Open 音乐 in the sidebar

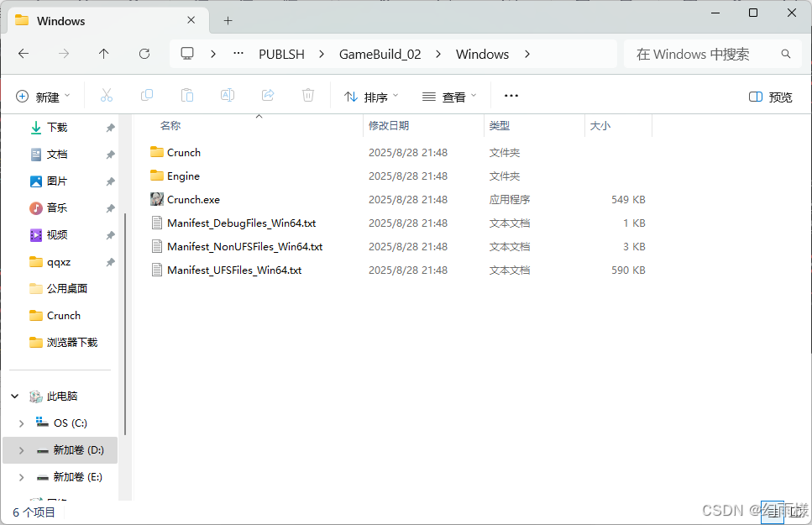(x=57, y=208)
